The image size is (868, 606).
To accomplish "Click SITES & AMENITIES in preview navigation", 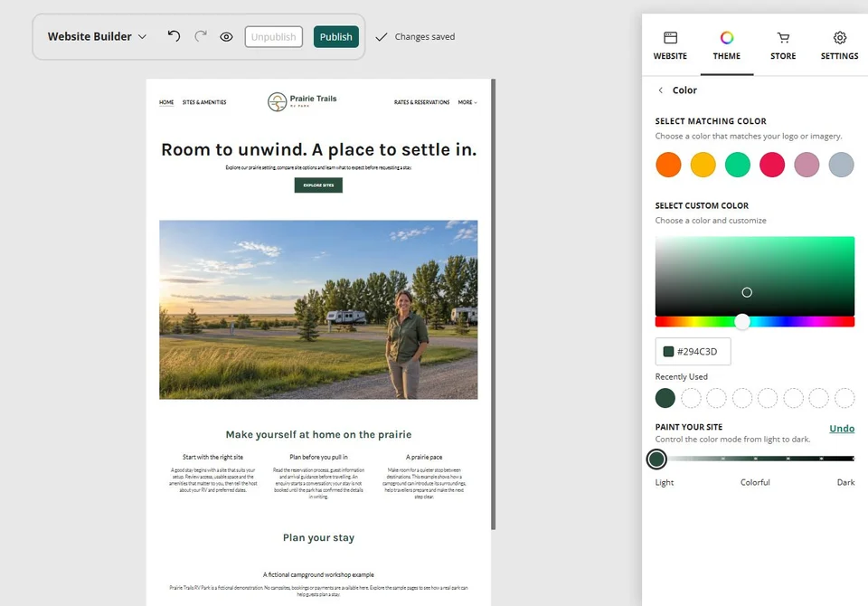I will (204, 102).
